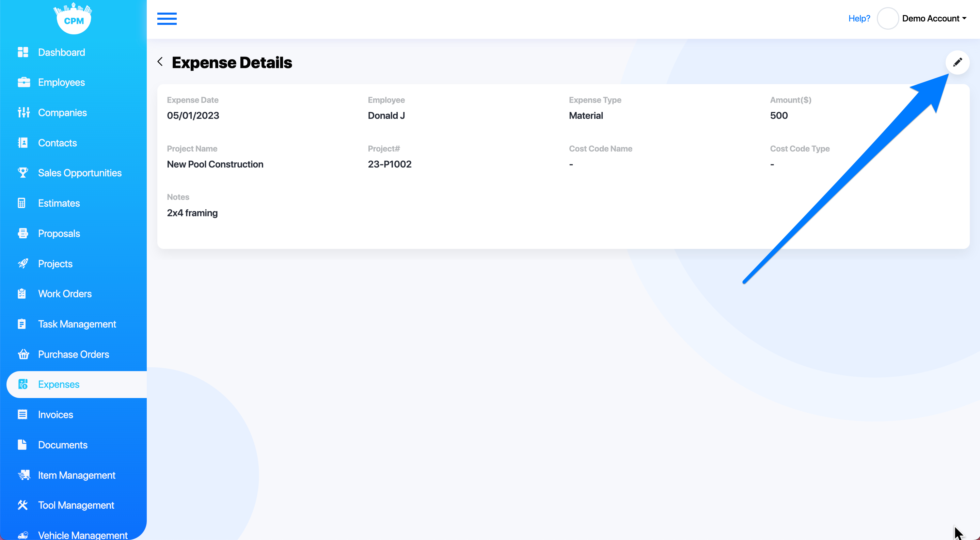Open the Contacts page

point(58,143)
